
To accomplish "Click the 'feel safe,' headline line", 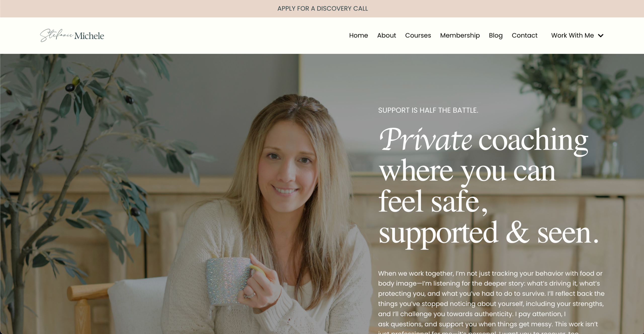I will [433, 202].
